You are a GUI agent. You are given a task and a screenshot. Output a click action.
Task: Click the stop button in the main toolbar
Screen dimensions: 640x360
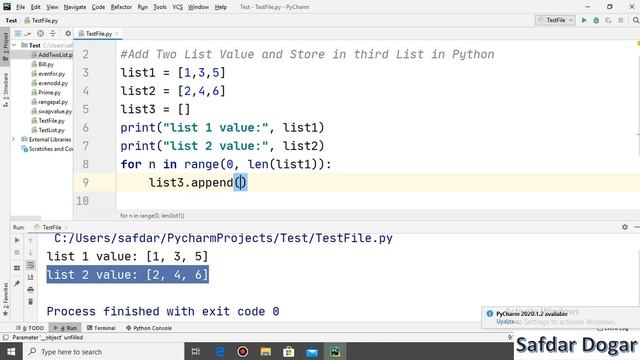click(x=621, y=20)
